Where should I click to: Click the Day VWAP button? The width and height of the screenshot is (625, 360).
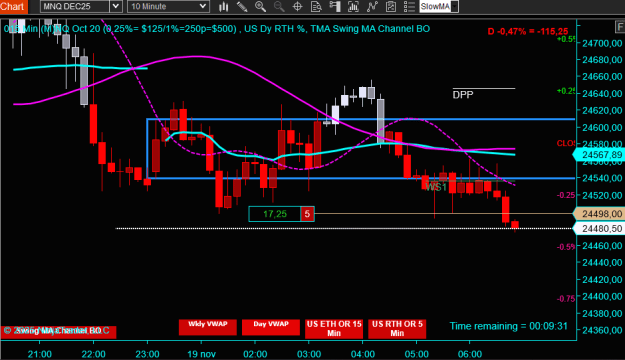[x=271, y=327]
